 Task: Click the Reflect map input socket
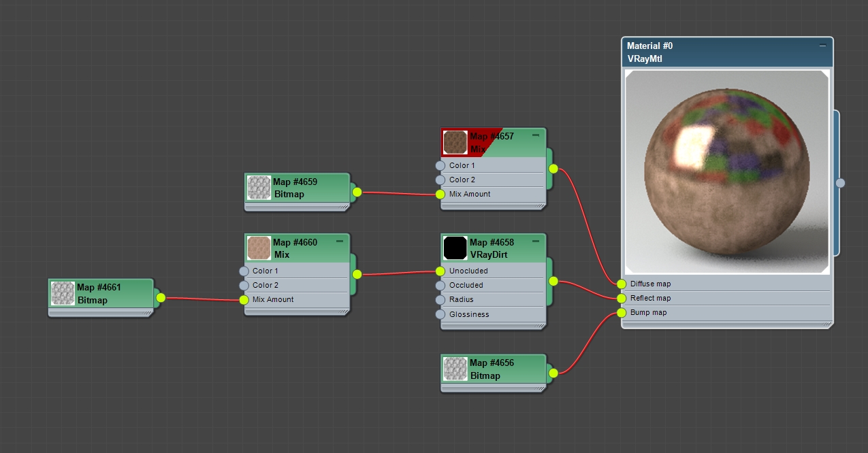coord(620,298)
